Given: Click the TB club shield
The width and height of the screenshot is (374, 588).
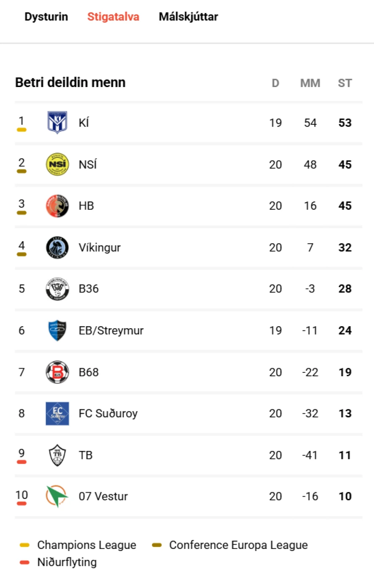Looking at the screenshot, I should [x=57, y=455].
